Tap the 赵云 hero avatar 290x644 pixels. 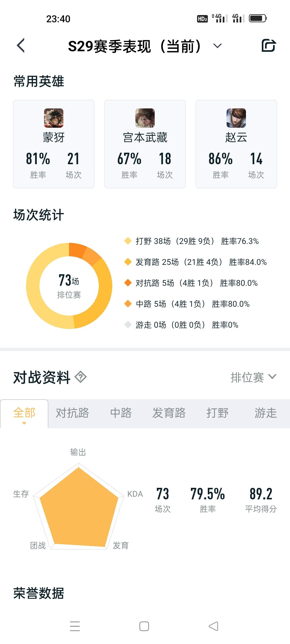(x=236, y=118)
